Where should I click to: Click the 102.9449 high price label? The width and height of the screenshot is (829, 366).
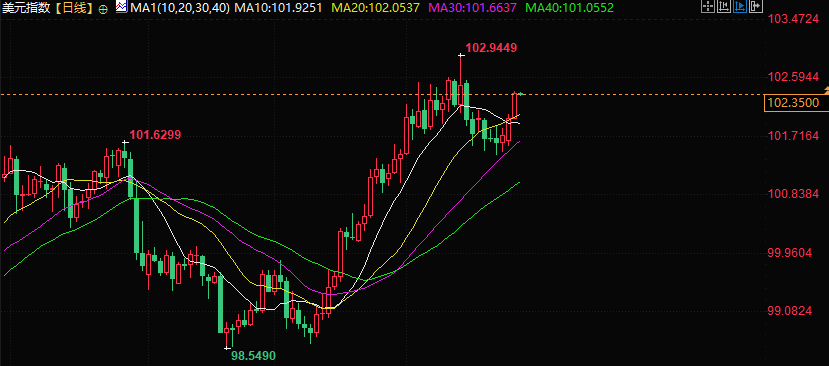tap(491, 48)
